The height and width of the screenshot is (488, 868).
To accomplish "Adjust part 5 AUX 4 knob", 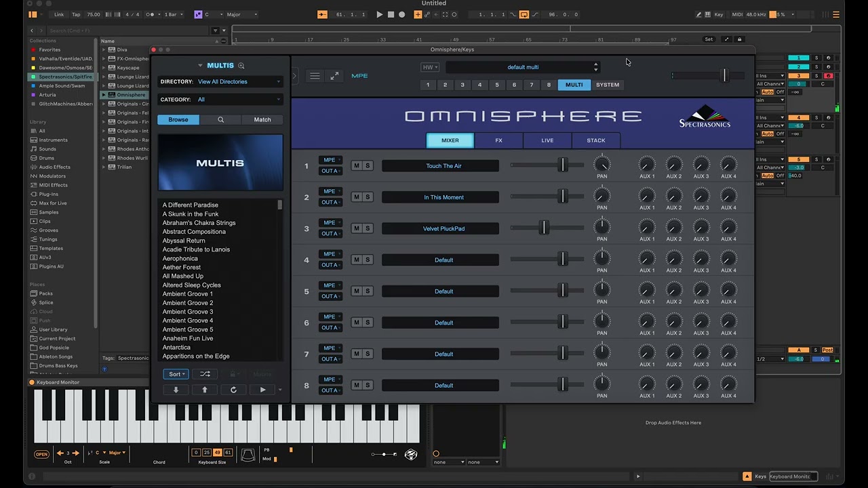I will 728,290.
